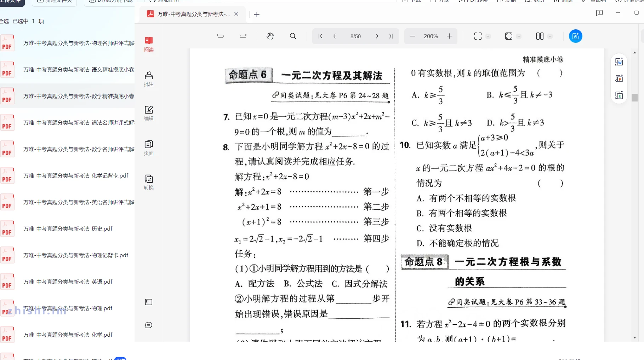Select file 历史.pdf in list
The width and height of the screenshot is (644, 360).
point(67,229)
